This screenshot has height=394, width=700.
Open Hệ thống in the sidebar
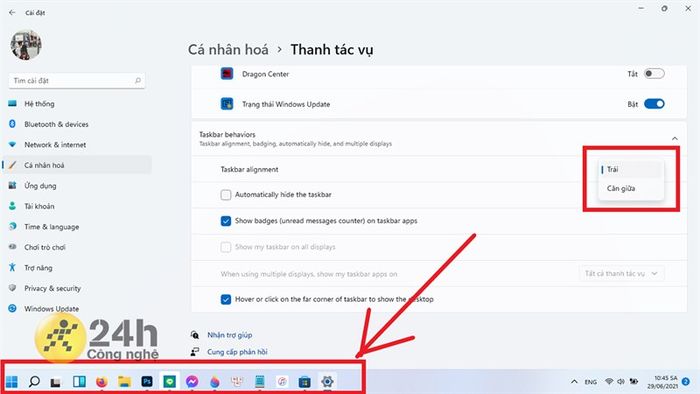tap(39, 104)
